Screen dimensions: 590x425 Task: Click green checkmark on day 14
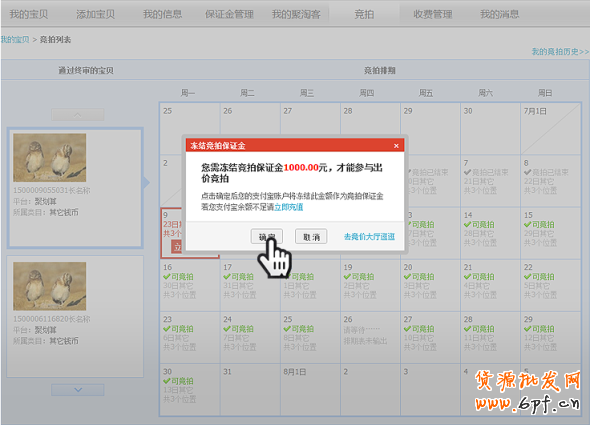click(467, 225)
